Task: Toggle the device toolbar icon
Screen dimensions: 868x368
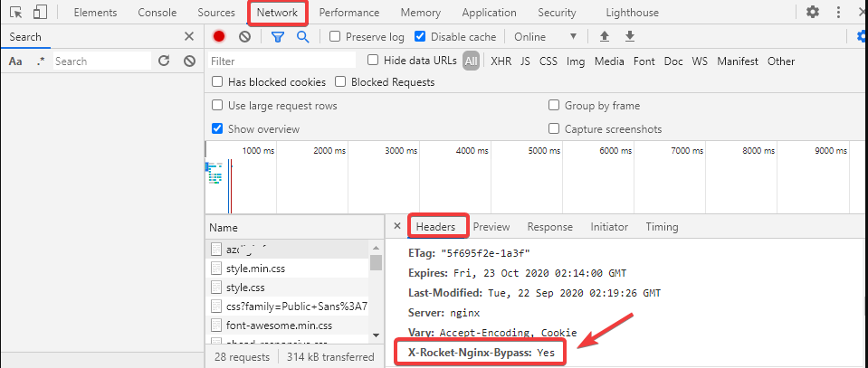Action: click(40, 13)
